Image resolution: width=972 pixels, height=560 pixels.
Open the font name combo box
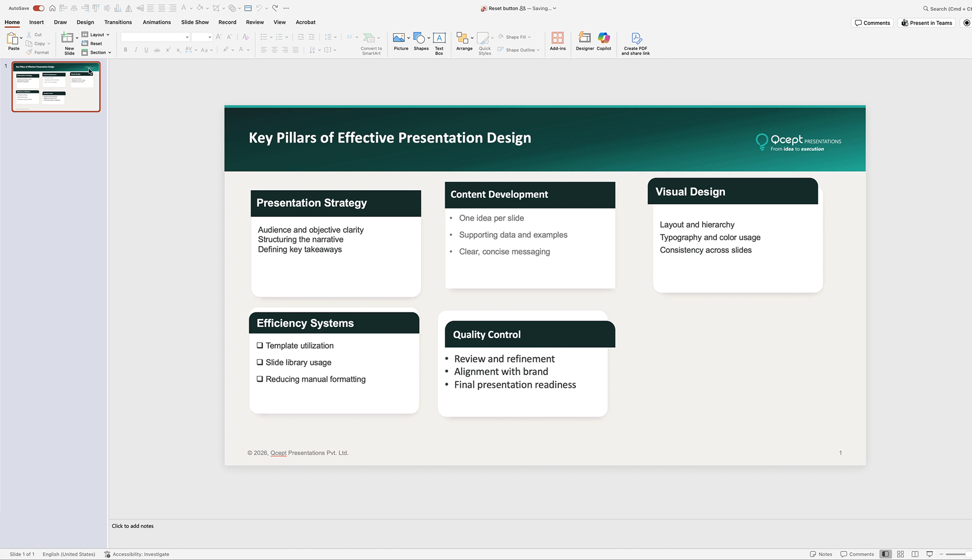(155, 37)
